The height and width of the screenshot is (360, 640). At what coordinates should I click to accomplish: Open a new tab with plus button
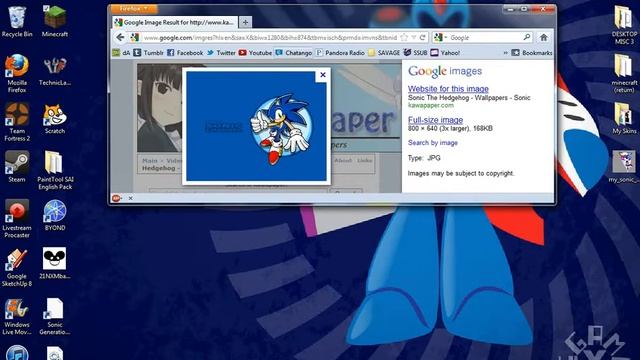click(x=245, y=22)
